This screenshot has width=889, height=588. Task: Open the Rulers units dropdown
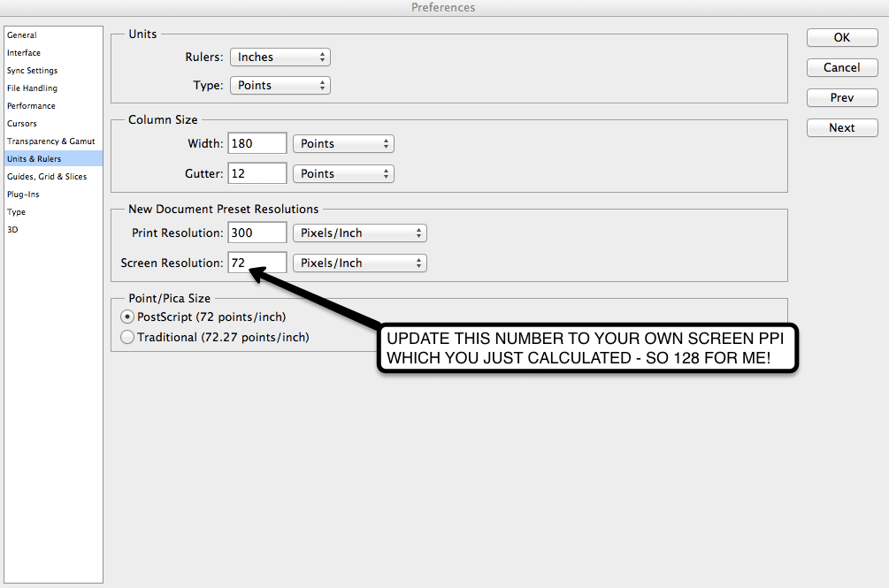[x=280, y=57]
